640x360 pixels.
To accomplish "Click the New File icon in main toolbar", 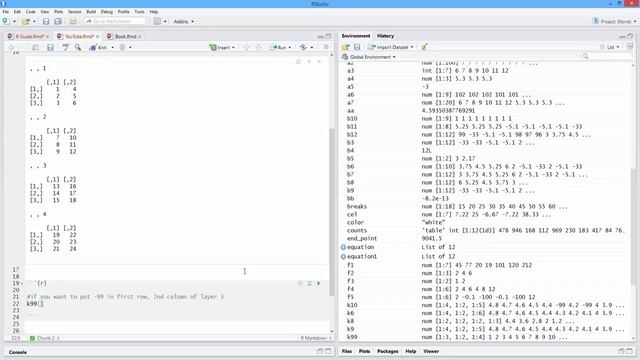I will point(5,21).
